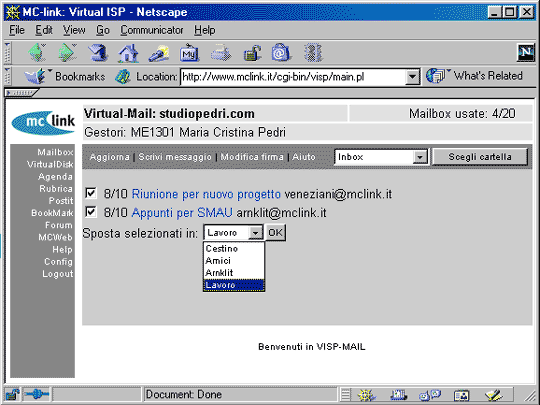Open the Riunione per nuovo progetto message
Image resolution: width=540 pixels, height=405 pixels.
(x=206, y=194)
